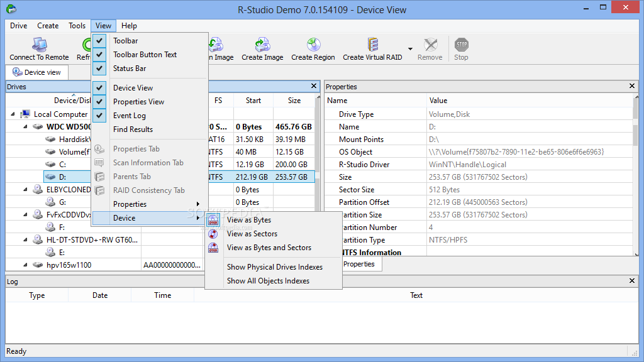Collapse ELBYCLONED drive node

pyautogui.click(x=25, y=190)
